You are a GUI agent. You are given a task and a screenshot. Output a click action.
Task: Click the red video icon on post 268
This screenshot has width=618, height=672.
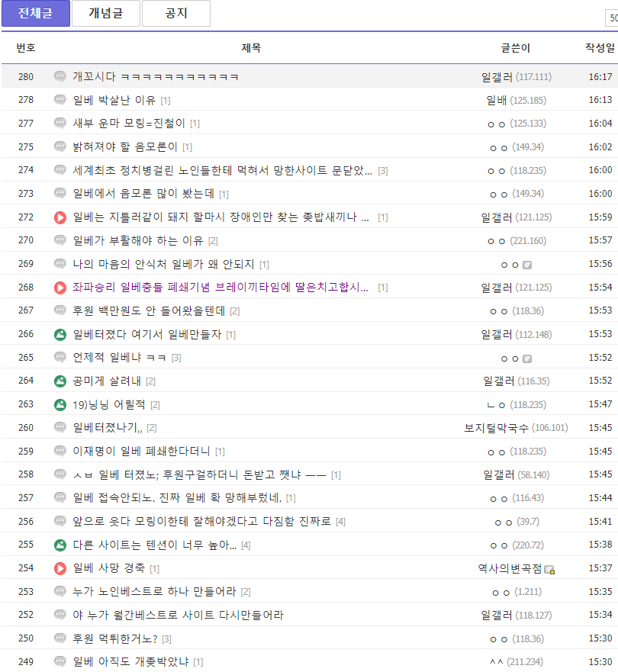click(x=60, y=287)
